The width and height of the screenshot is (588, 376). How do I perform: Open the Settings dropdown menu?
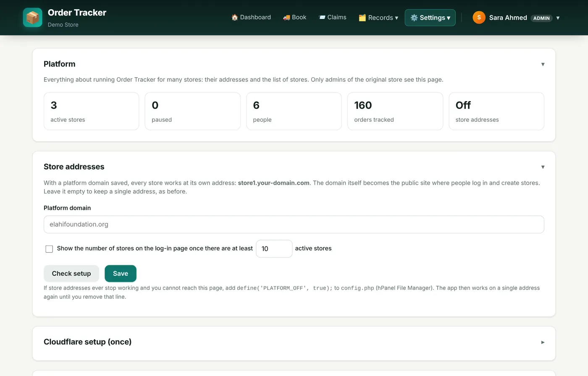click(x=430, y=18)
